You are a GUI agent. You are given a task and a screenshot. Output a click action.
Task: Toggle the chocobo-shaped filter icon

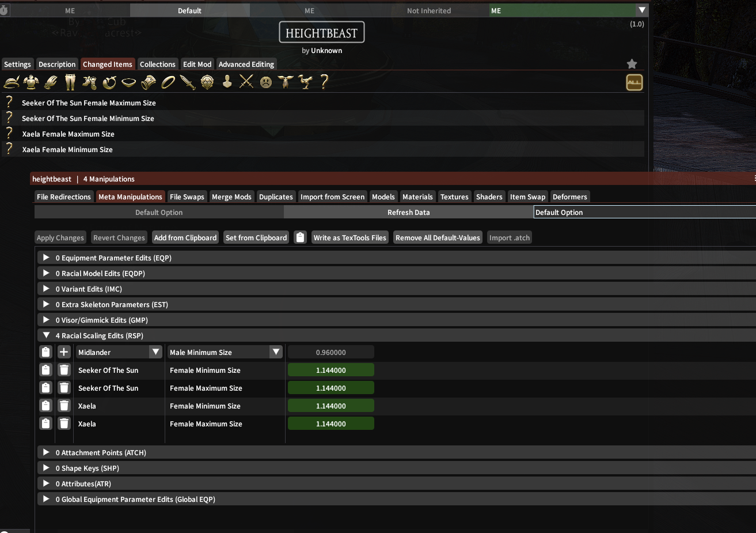click(305, 82)
